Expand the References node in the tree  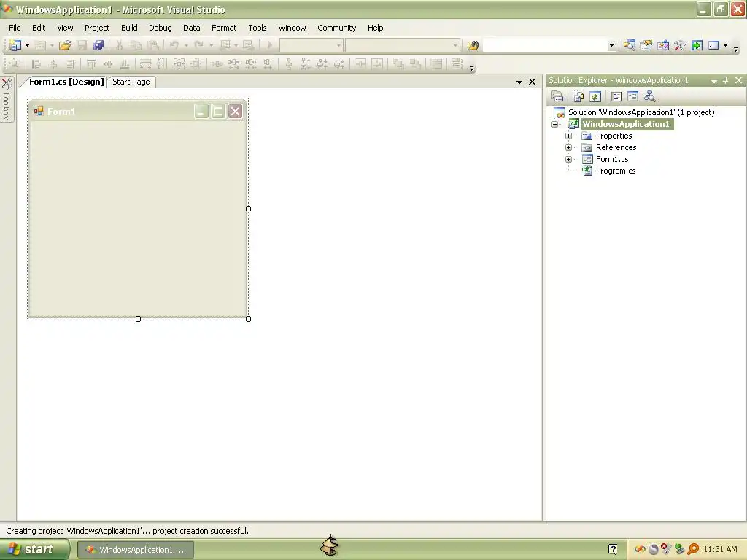(x=568, y=147)
